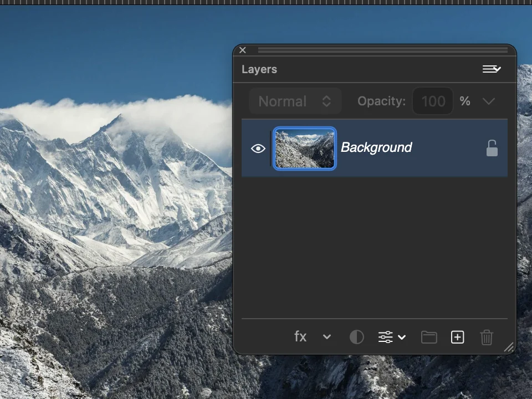Viewport: 532px width, 399px height.
Task: Click the panel resize grip corner
Action: (509, 347)
